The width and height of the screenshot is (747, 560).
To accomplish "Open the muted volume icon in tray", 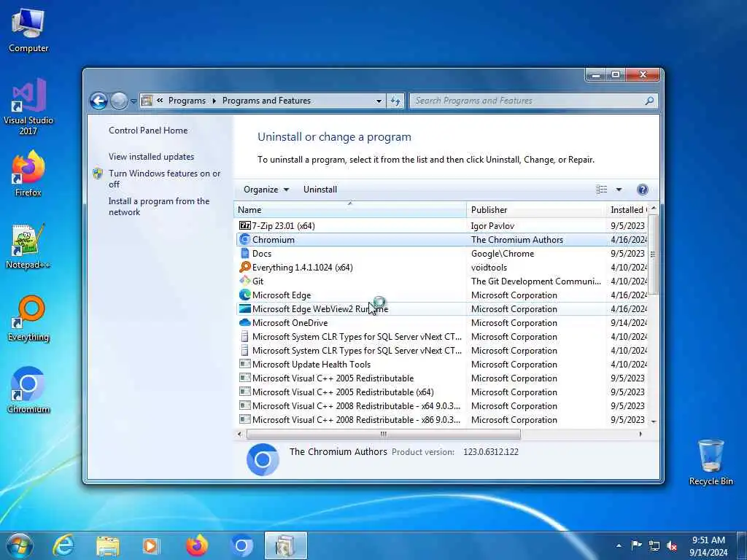I will [x=672, y=545].
